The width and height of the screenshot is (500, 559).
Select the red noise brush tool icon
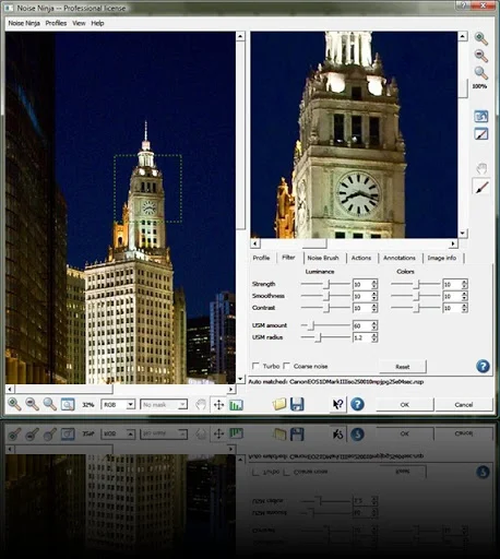pos(481,187)
